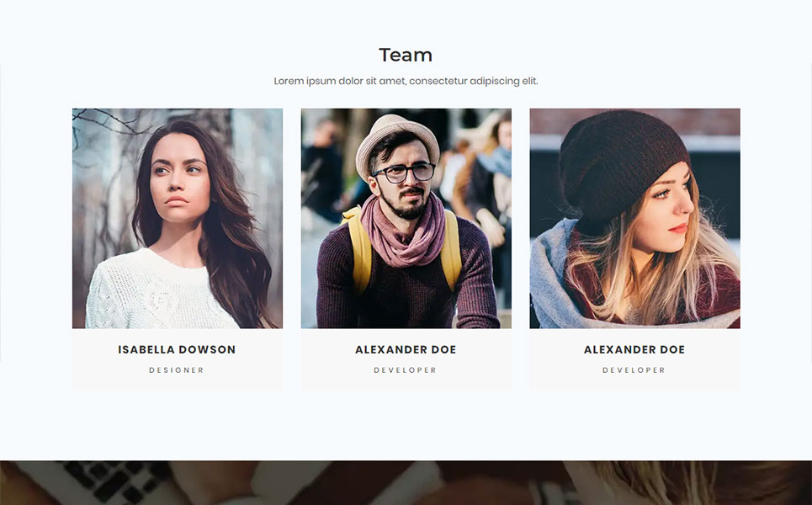
Task: Click the Lorem ipsum subtitle text
Action: pyautogui.click(x=406, y=81)
